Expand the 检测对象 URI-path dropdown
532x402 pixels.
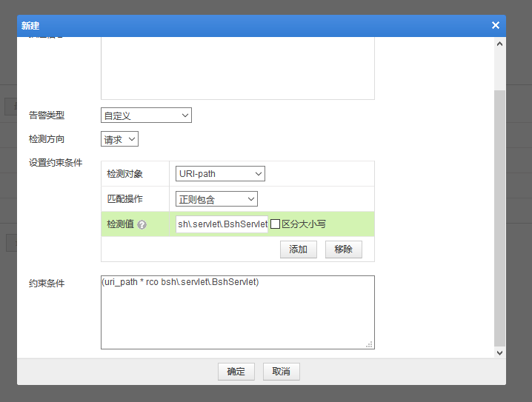point(220,174)
